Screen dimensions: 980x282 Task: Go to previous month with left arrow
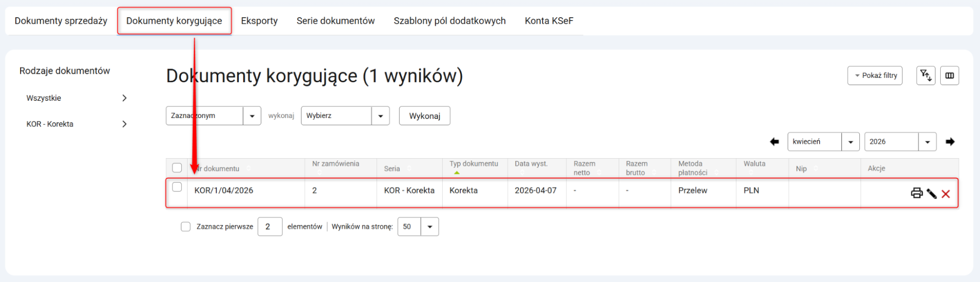coord(774,141)
